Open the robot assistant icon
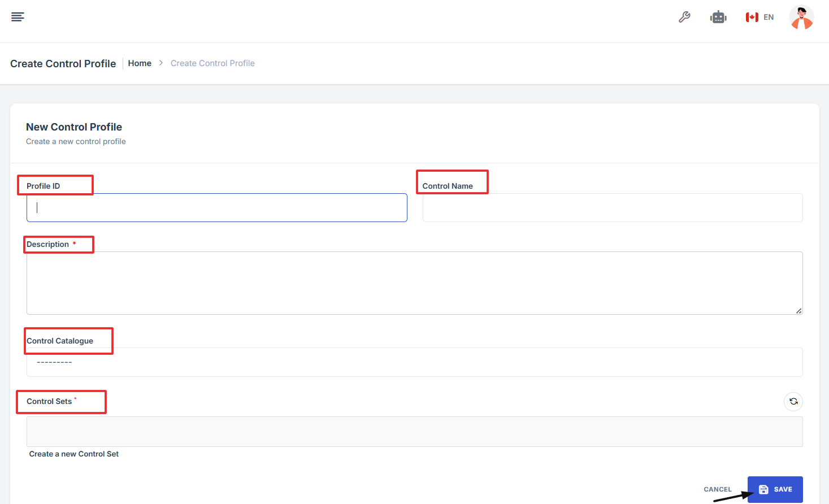The width and height of the screenshot is (829, 504). 718,18
